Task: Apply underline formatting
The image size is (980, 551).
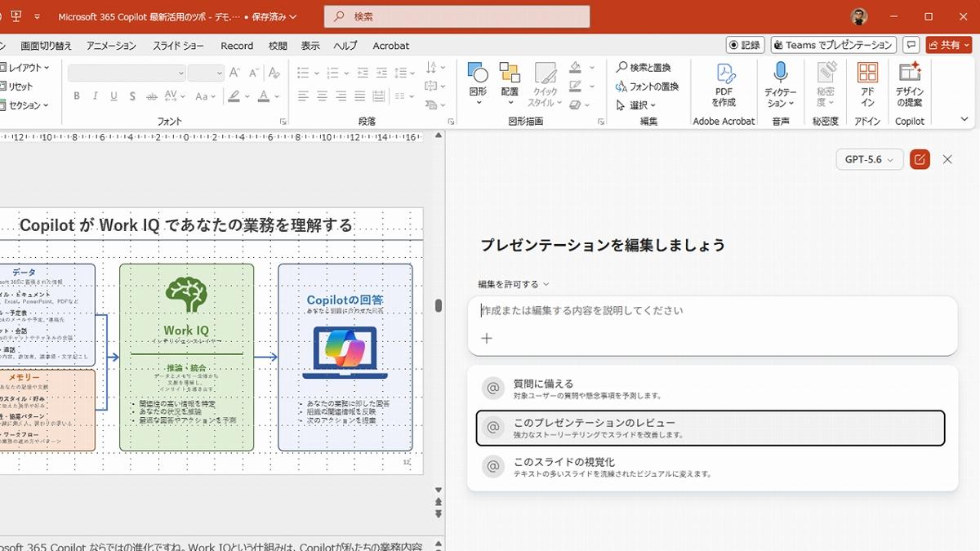Action: [x=114, y=96]
